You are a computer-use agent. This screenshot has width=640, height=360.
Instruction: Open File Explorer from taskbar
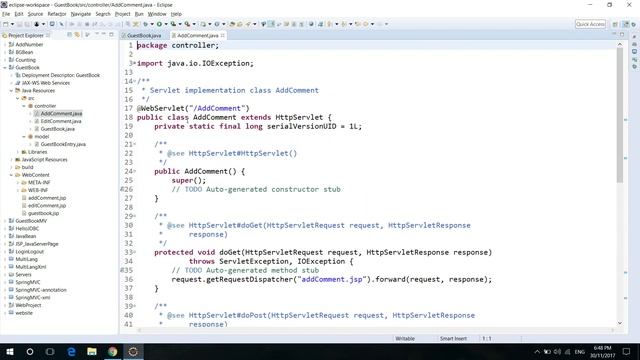click(92, 351)
